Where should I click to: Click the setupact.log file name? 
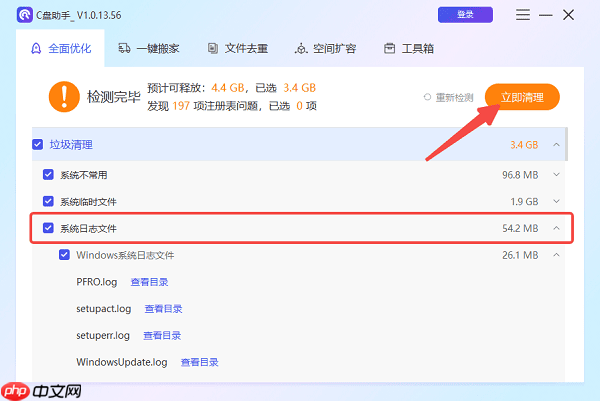(104, 309)
